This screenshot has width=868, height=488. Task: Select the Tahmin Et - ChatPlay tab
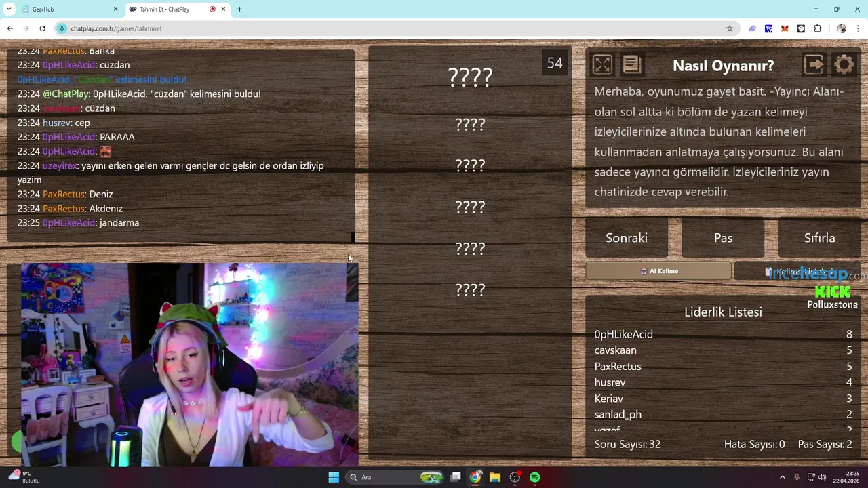tap(177, 9)
